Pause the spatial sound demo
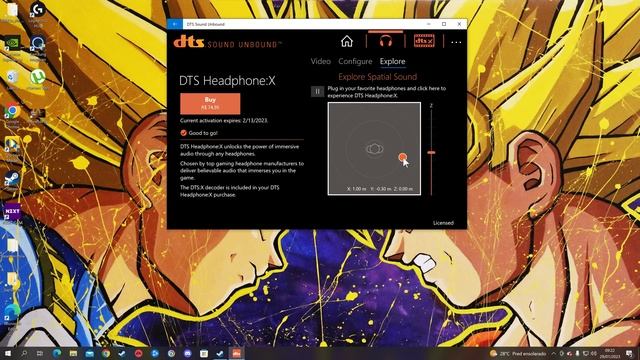The width and height of the screenshot is (640, 360). (x=317, y=91)
